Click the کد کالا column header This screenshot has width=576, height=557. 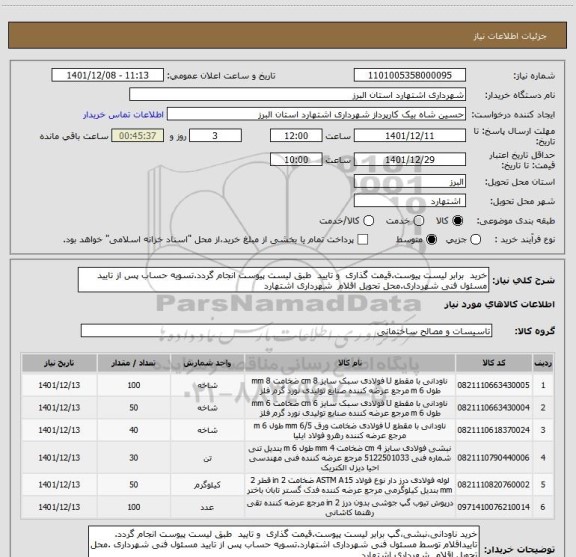[494, 363]
